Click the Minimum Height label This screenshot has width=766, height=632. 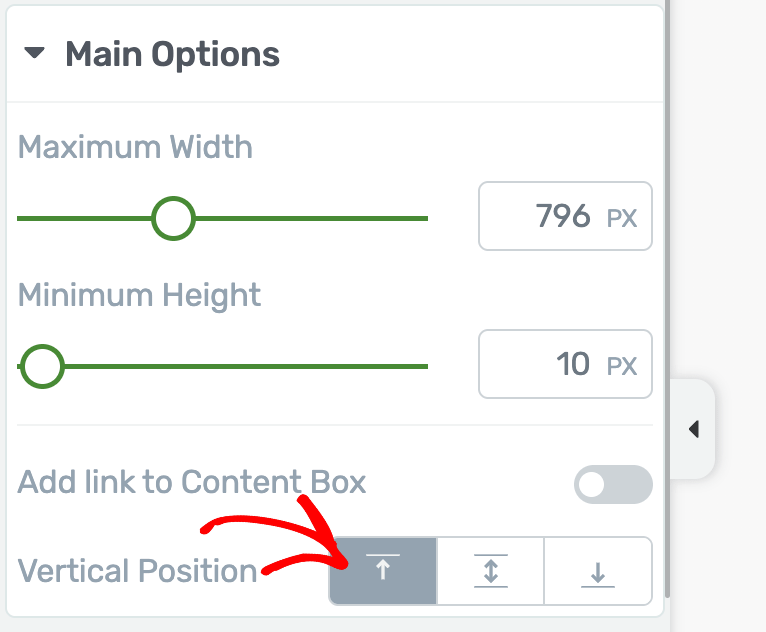[139, 295]
